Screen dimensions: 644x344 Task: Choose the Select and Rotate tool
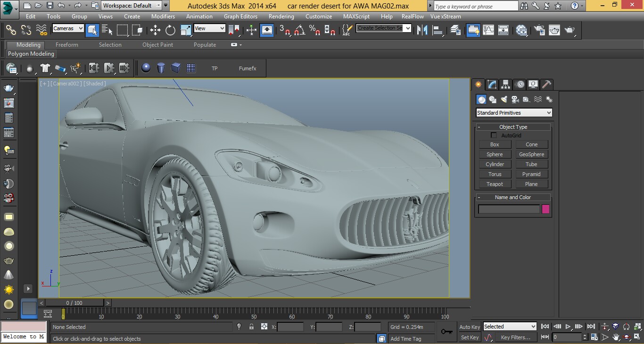(170, 30)
